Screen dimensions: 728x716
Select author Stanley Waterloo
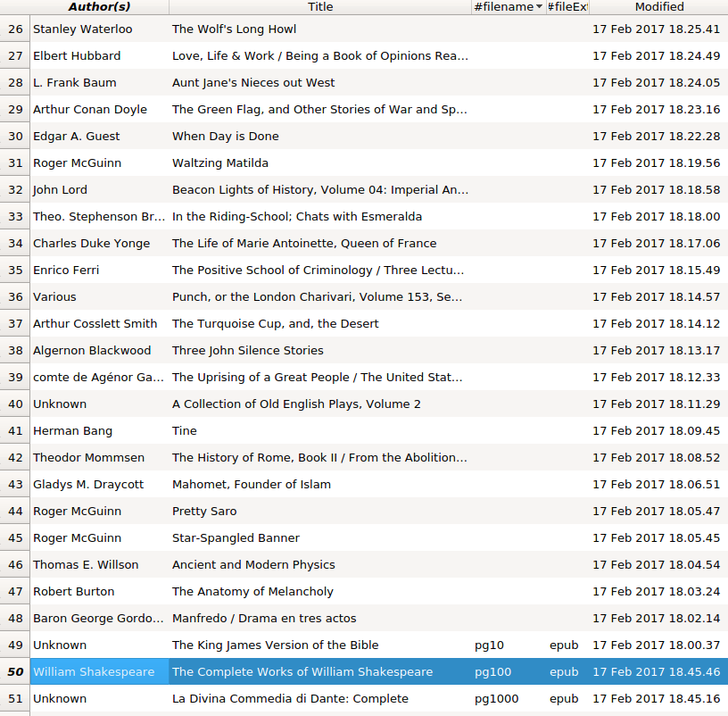tap(83, 29)
